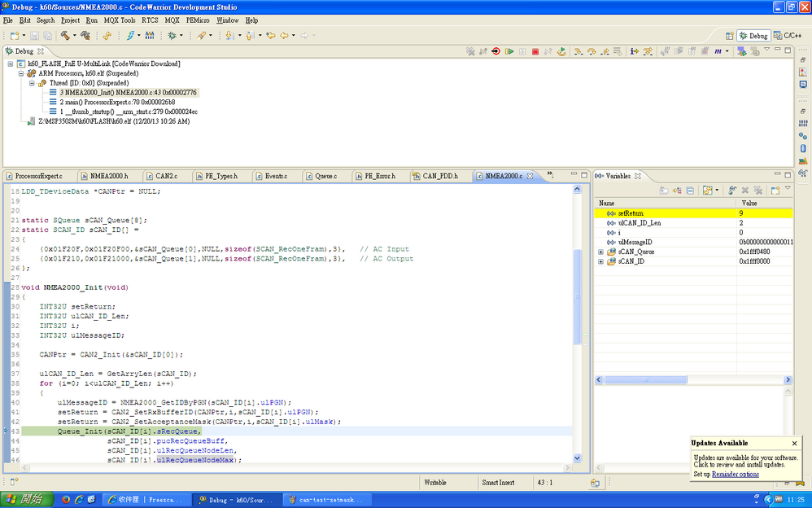The height and width of the screenshot is (508, 812).
Task: Click the Reset target red circle-arrow icon
Action: click(495, 51)
